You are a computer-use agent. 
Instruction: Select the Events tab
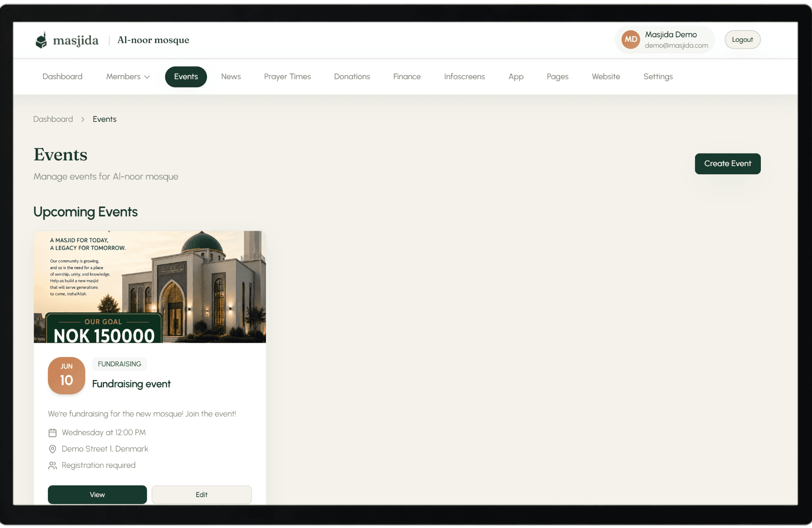(186, 77)
